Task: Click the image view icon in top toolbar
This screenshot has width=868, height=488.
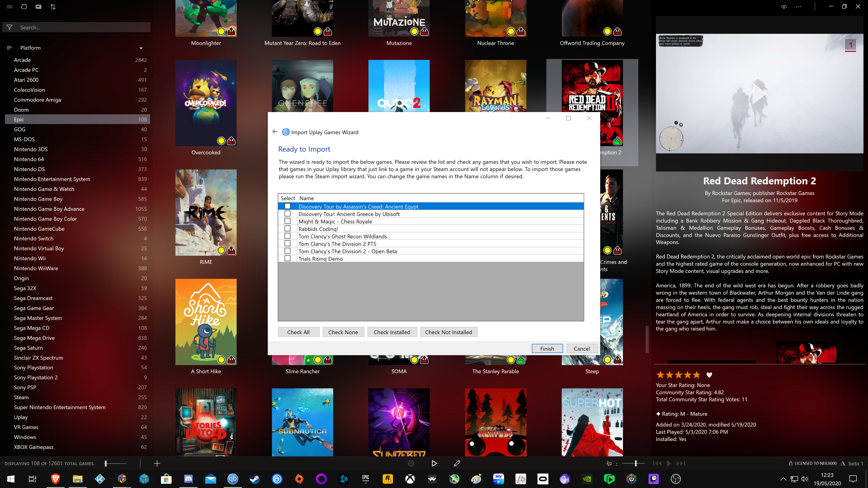Action: 38,7
